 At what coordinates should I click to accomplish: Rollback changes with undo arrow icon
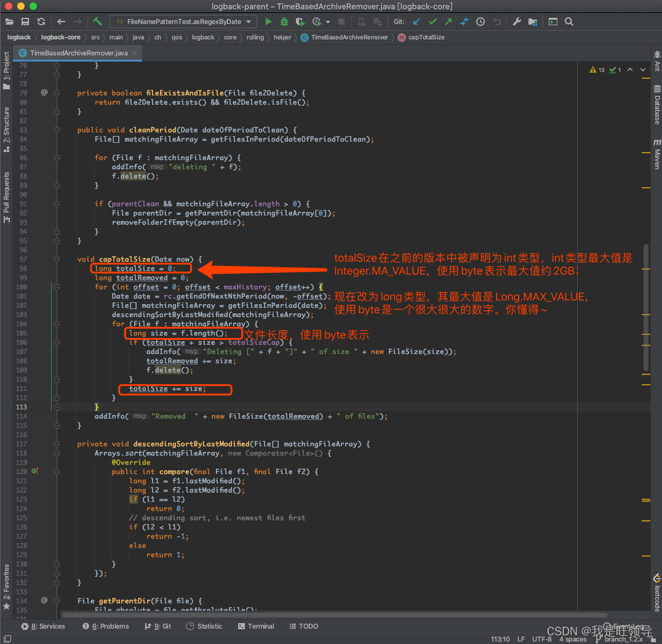coord(497,22)
